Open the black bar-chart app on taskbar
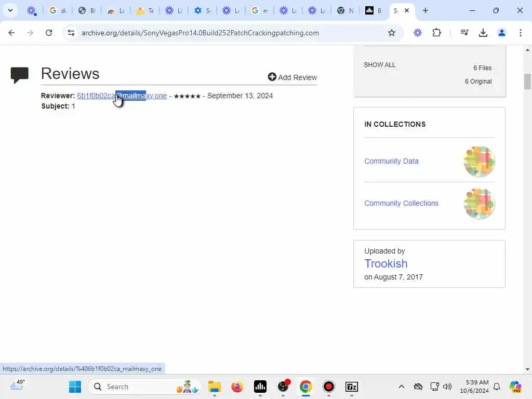 [x=260, y=387]
